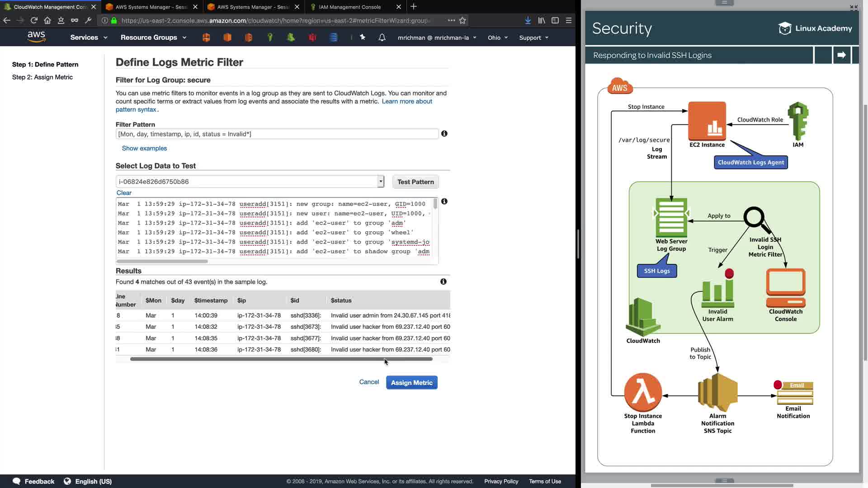This screenshot has width=868, height=488.
Task: Click the Assign Metric button
Action: 411,383
